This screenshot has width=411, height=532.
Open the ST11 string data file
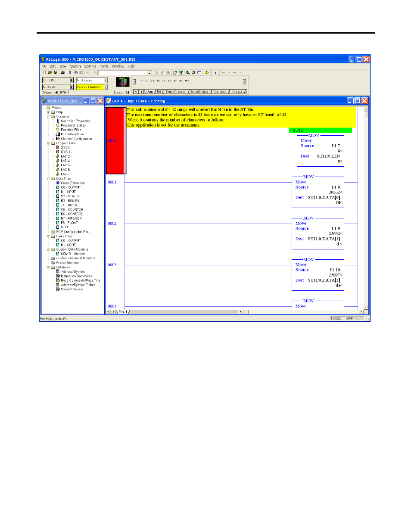(64, 227)
